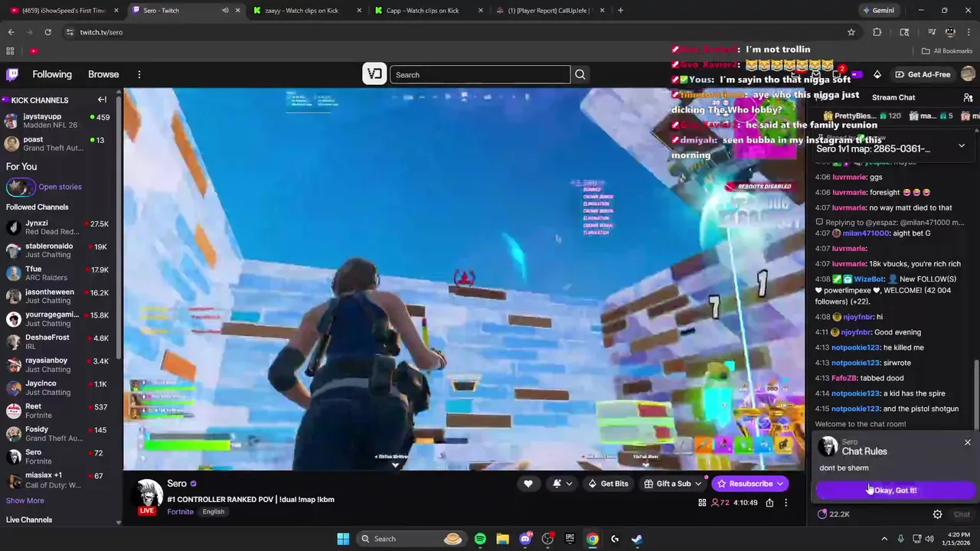The image size is (980, 551).
Task: Open Tfue channel in sidebar
Action: (x=57, y=273)
